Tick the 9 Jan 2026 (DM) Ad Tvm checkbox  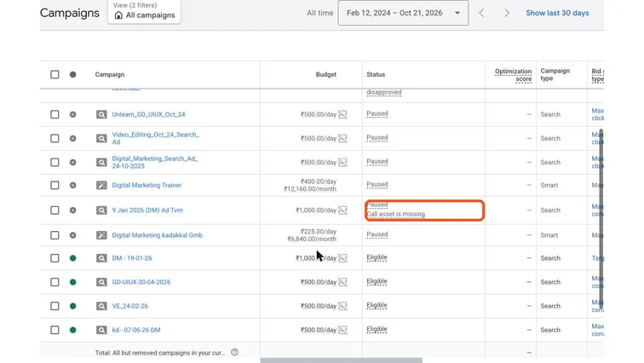[x=55, y=210]
